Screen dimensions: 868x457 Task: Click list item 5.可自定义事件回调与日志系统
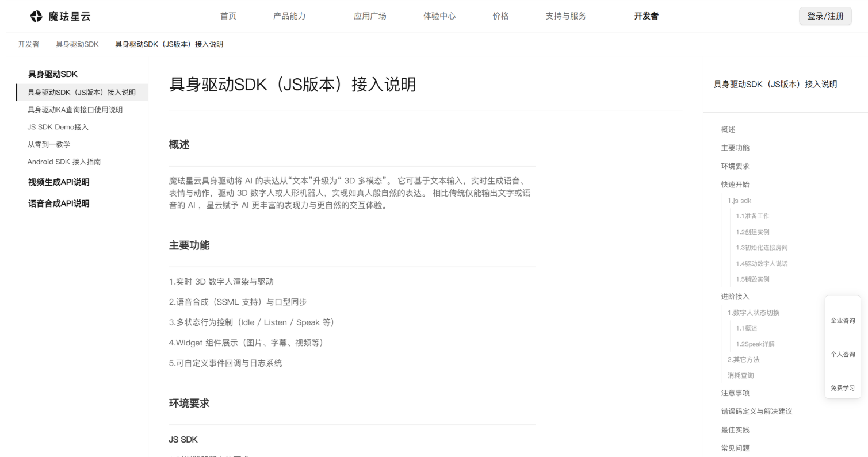tap(225, 363)
